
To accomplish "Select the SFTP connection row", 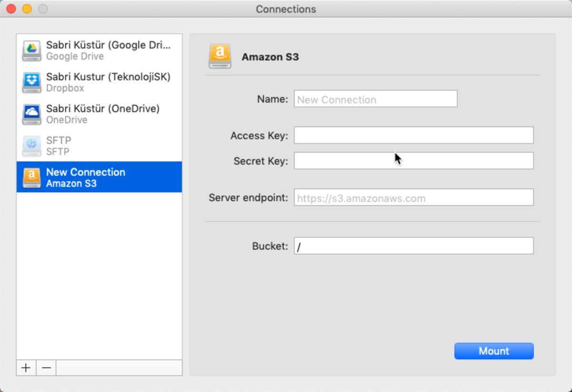I will (x=99, y=145).
